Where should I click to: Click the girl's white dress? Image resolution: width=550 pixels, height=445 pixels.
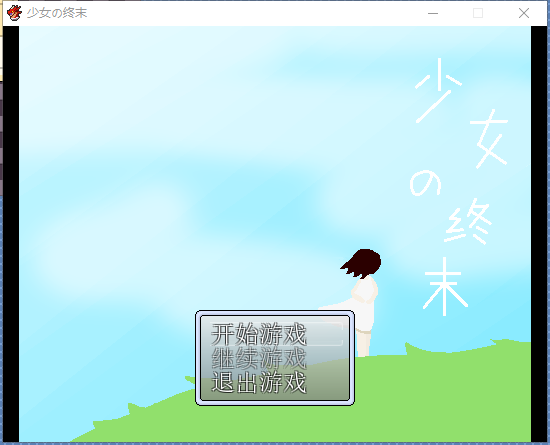click(x=365, y=303)
